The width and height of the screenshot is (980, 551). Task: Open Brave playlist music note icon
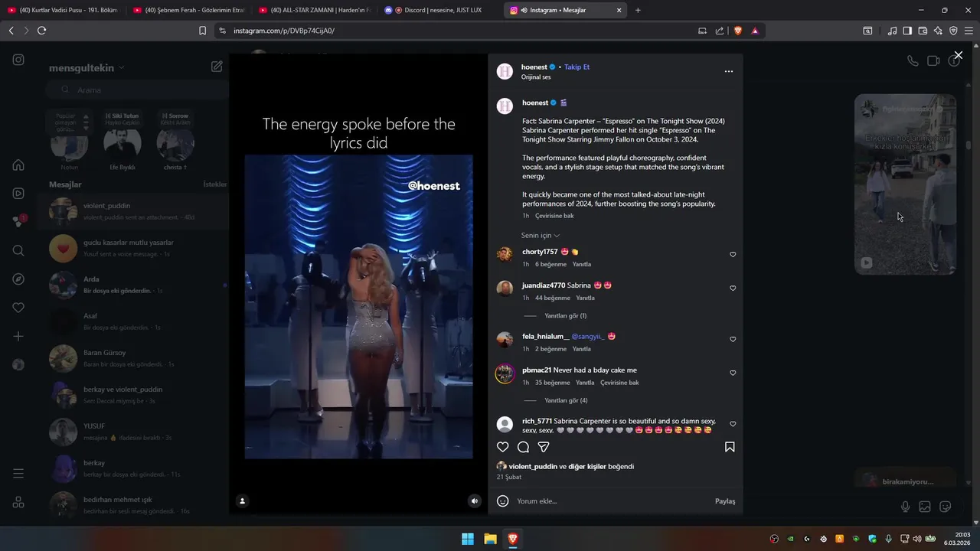coord(892,31)
